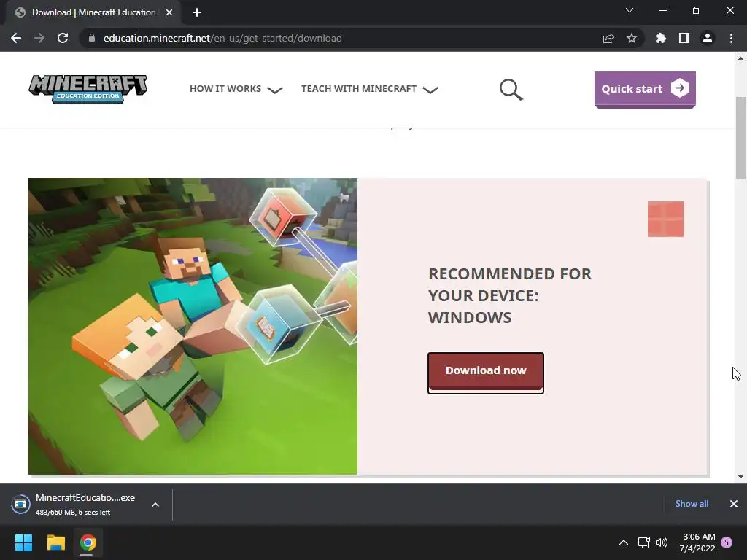Close the Minecraft Education download tab
Image resolution: width=747 pixels, height=560 pixels.
169,12
